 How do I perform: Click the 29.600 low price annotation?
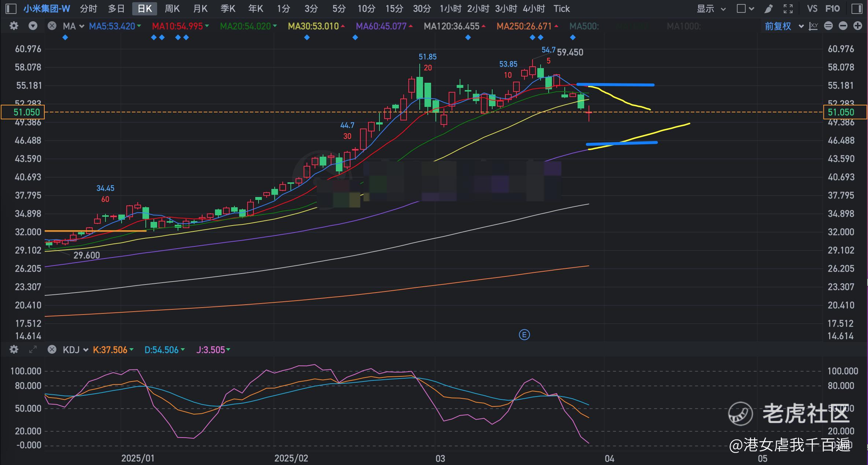point(86,255)
